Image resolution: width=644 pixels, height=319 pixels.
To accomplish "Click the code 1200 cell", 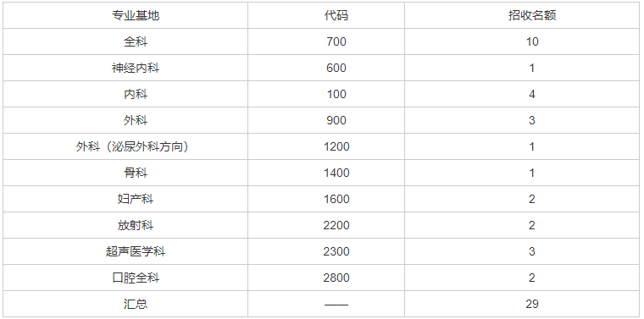I will coord(336,146).
